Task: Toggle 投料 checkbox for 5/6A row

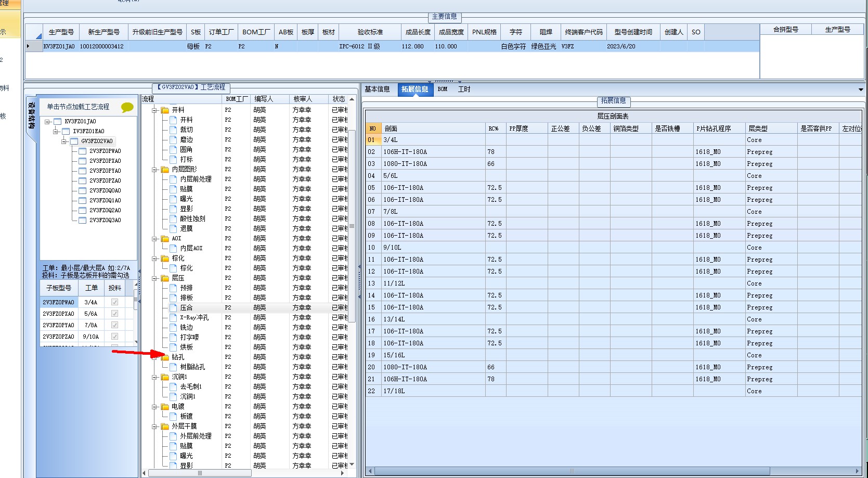Action: [114, 314]
